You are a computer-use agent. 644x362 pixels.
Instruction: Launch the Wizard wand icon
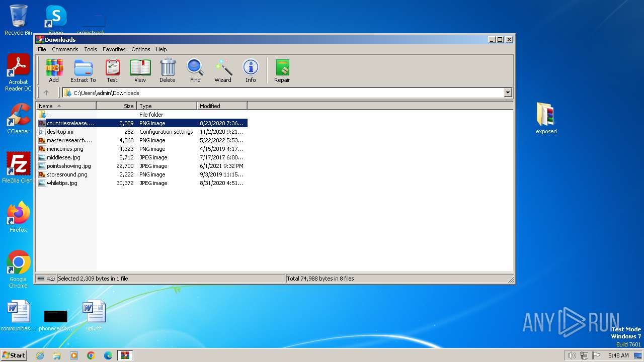coord(223,70)
